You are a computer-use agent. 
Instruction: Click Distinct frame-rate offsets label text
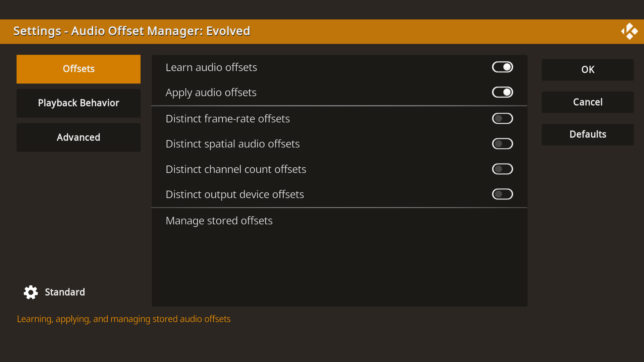228,119
